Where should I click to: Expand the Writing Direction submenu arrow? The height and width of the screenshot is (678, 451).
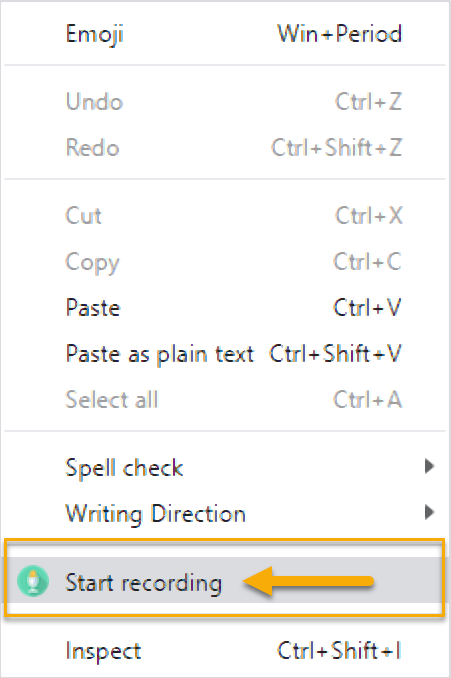click(429, 512)
